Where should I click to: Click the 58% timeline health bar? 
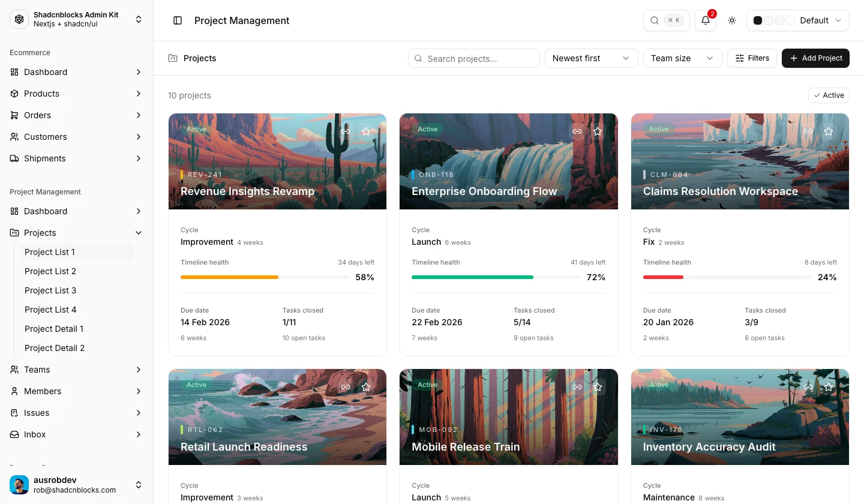(265, 277)
